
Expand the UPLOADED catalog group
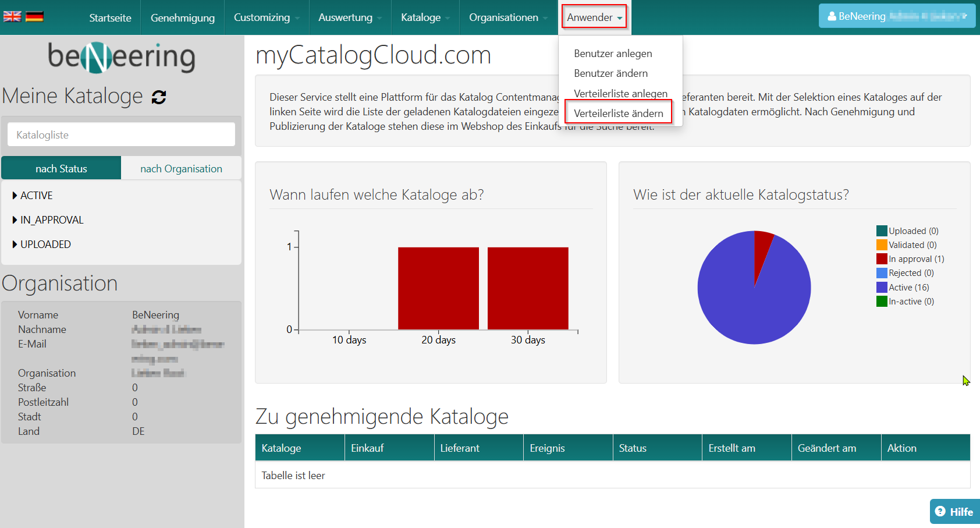[45, 244]
